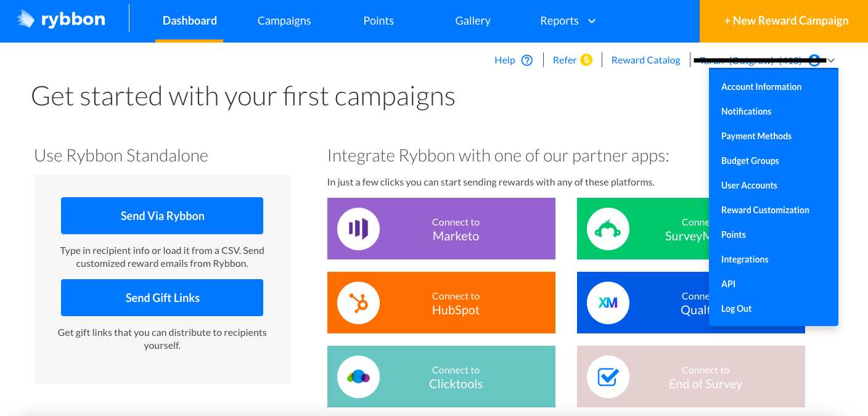Click Connect to End of Survey text
Screen dimensions: 868x416
(x=705, y=377)
